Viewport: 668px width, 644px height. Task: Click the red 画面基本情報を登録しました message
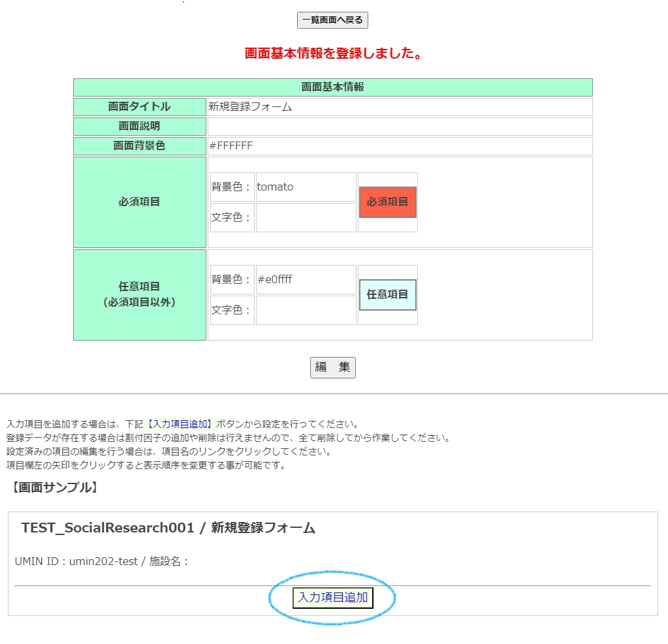click(333, 54)
